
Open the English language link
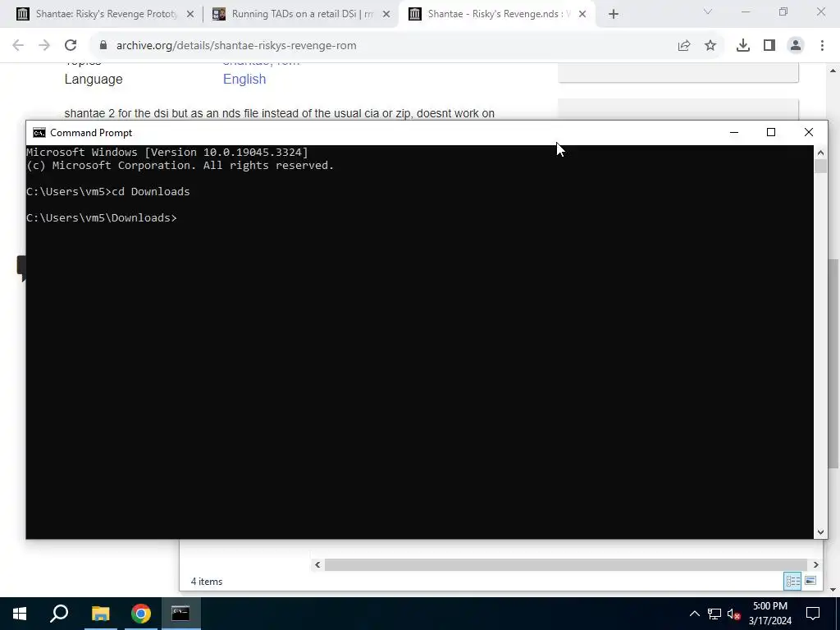coord(244,80)
